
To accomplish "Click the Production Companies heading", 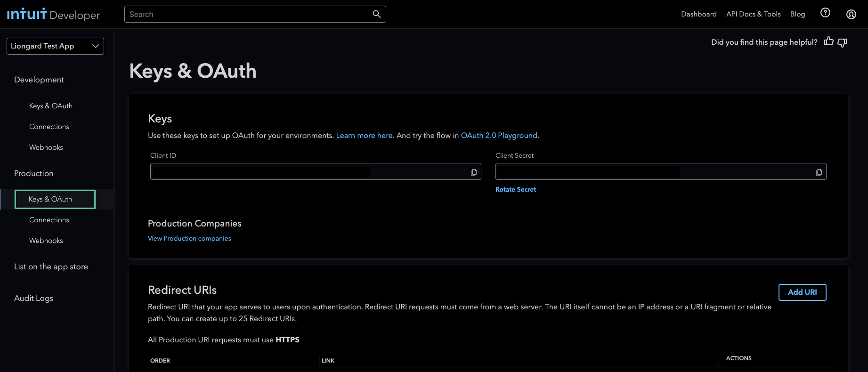I will pos(195,223).
